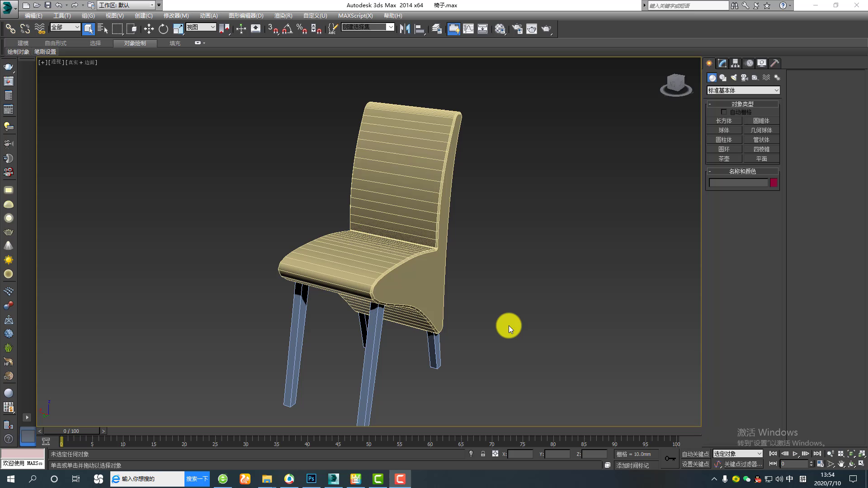Open the Modify command panel tab

pos(722,63)
